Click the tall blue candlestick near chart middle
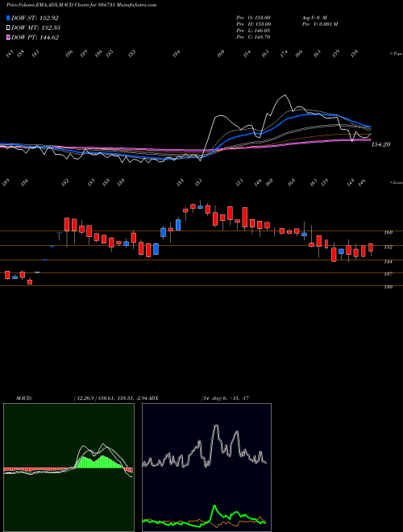Screen dimensions: 403x532 178,225
